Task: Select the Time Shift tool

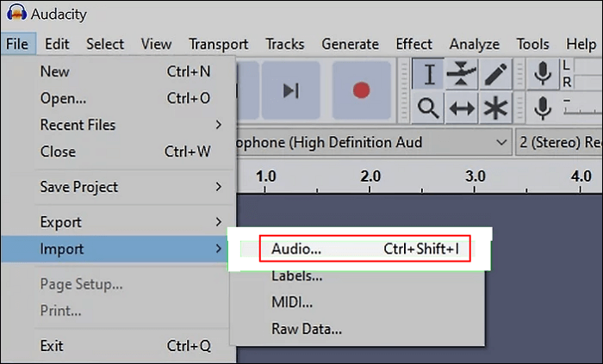Action: coord(462,108)
